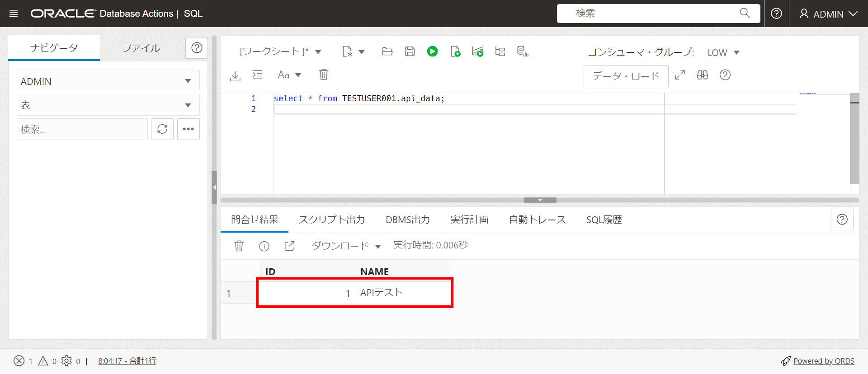The height and width of the screenshot is (374, 868).
Task: Click the binoculars find icon
Action: pyautogui.click(x=703, y=75)
